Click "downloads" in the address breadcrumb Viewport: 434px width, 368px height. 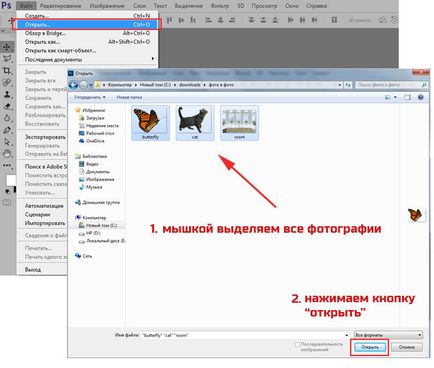tap(190, 85)
